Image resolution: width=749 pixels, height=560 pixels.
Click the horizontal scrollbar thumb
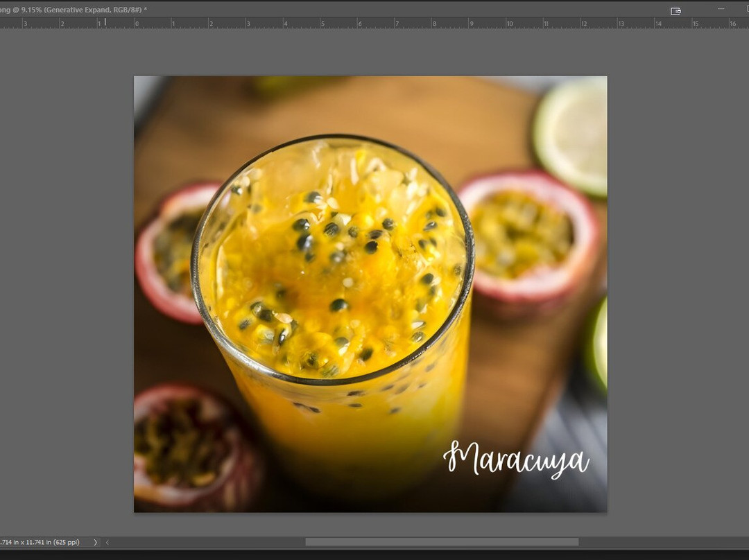[441, 542]
